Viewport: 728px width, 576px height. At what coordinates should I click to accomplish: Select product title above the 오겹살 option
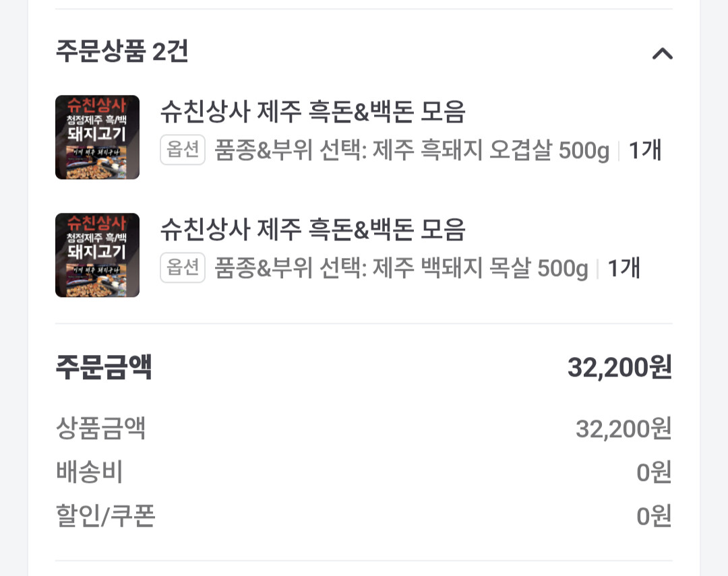coord(313,112)
